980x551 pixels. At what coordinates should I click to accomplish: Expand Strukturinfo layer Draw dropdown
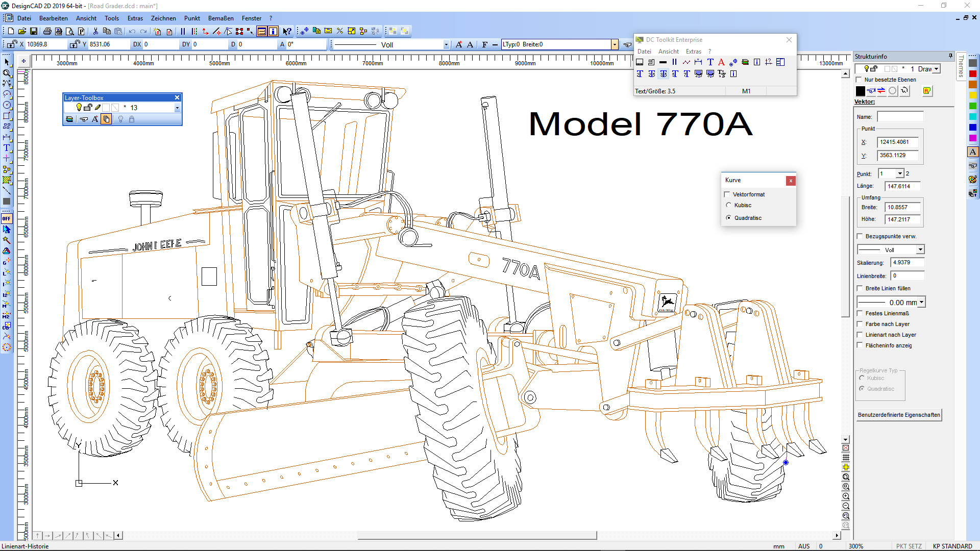point(936,69)
